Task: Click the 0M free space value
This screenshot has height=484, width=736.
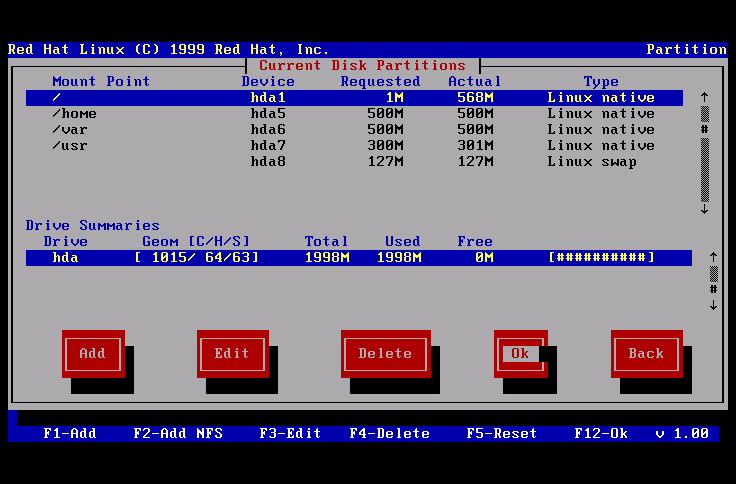Action: point(484,258)
